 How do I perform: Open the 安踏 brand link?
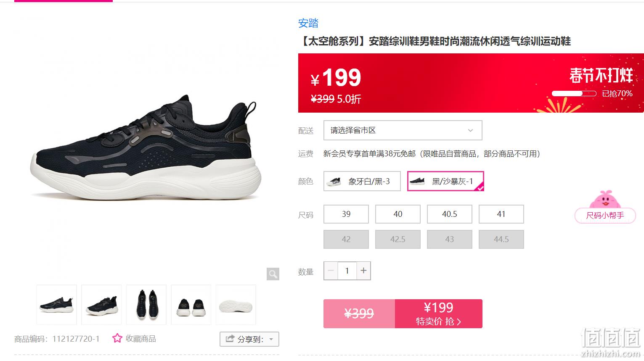(308, 23)
